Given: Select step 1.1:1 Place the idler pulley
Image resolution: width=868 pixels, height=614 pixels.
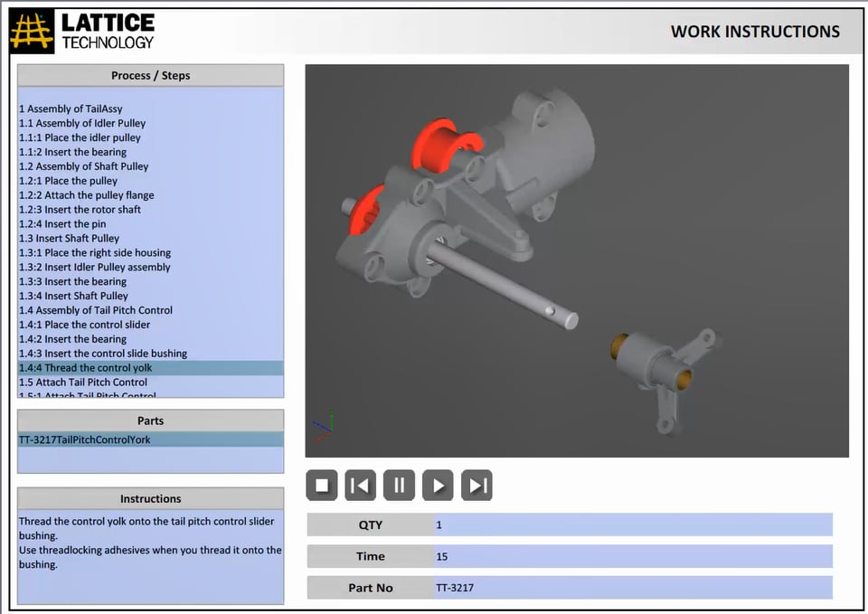Looking at the screenshot, I should [81, 137].
